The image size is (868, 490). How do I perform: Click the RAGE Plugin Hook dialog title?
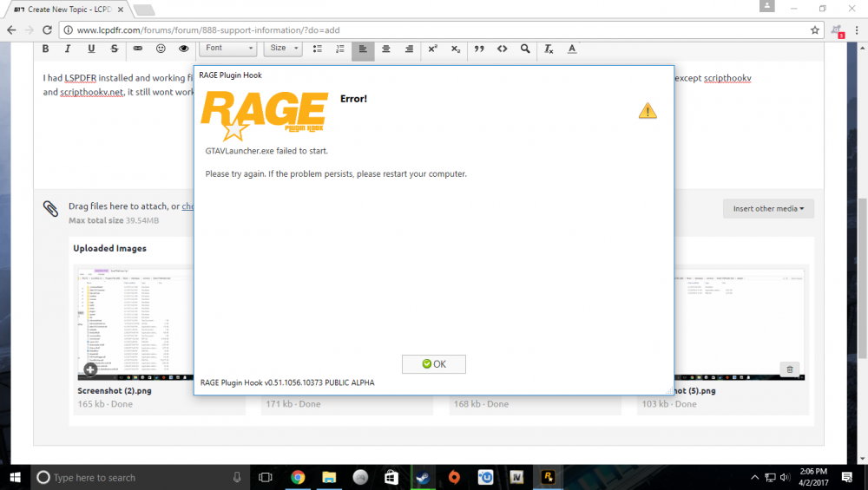(230, 75)
